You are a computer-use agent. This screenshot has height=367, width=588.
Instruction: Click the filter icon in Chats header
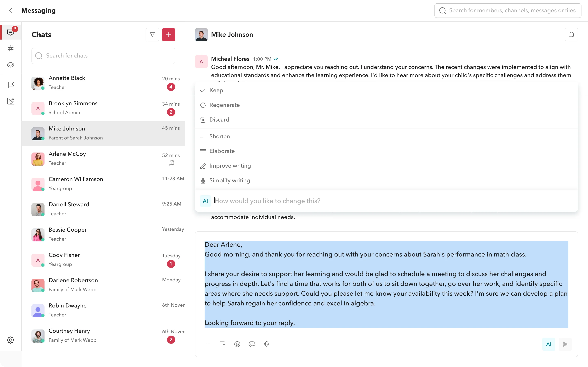[152, 35]
